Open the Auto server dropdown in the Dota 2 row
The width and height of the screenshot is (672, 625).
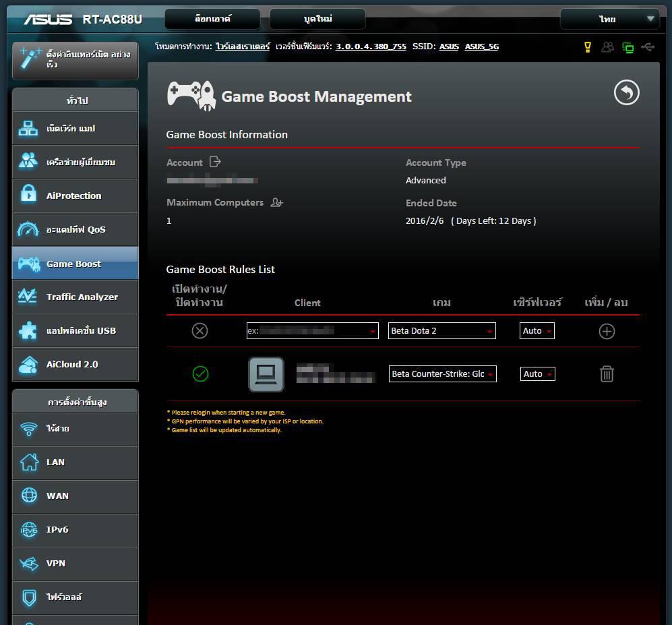coord(537,330)
